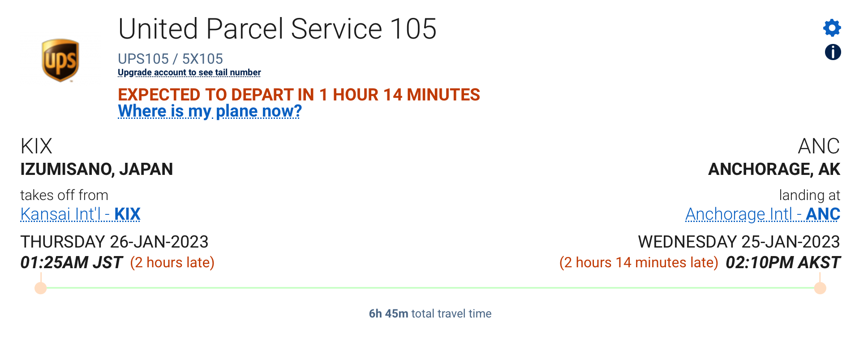Click the middle of the green flight progress line
Image resolution: width=868 pixels, height=348 pixels.
(430, 287)
